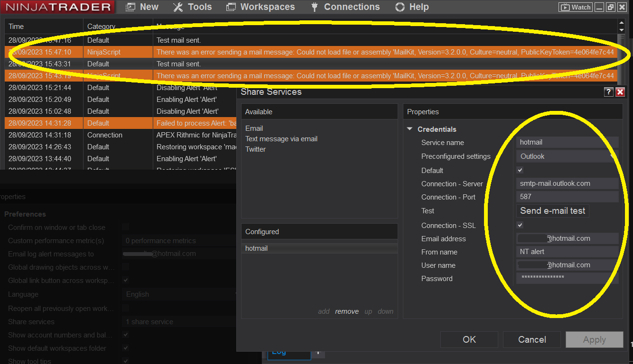Click Disabling Alert message at 15:02:48
Screen dimensions: 633x364
coord(187,111)
